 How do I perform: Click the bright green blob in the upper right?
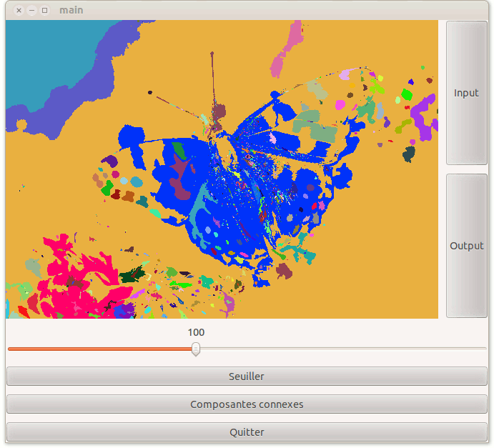407,94
